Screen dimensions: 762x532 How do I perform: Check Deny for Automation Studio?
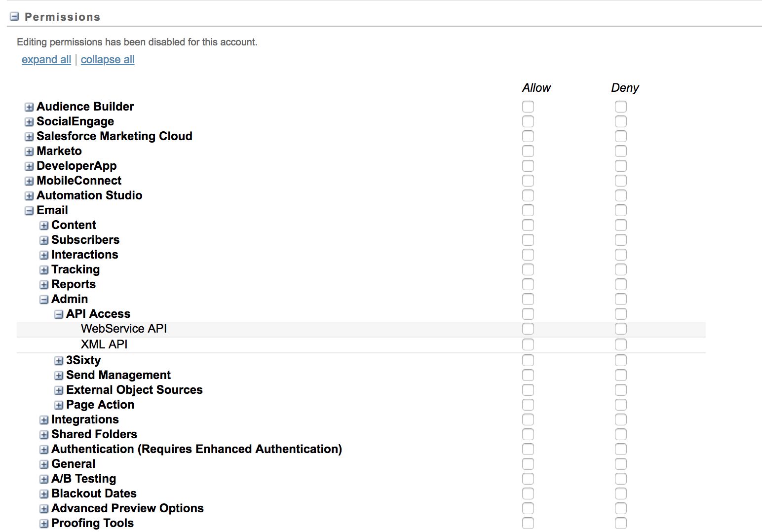pyautogui.click(x=621, y=195)
